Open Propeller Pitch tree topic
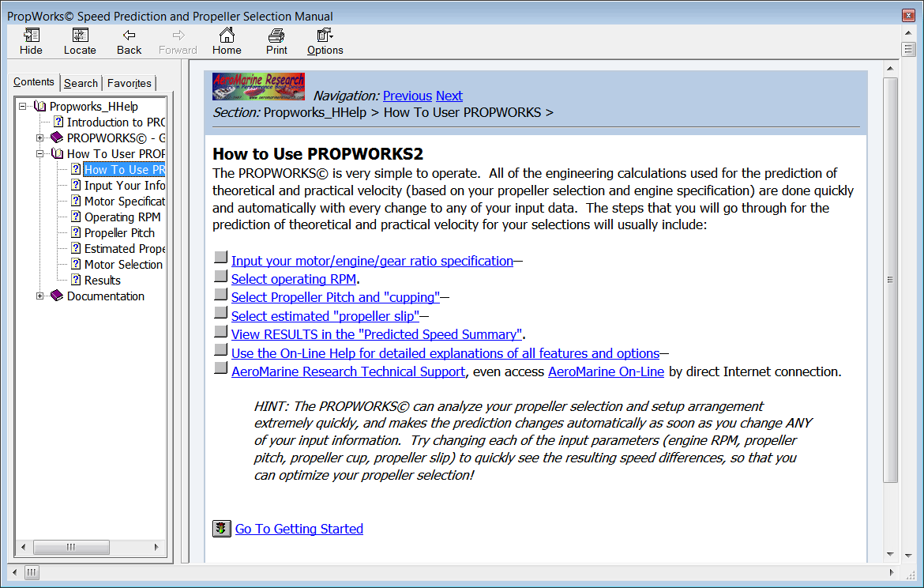Screen dimensions: 924x588 [x=119, y=233]
